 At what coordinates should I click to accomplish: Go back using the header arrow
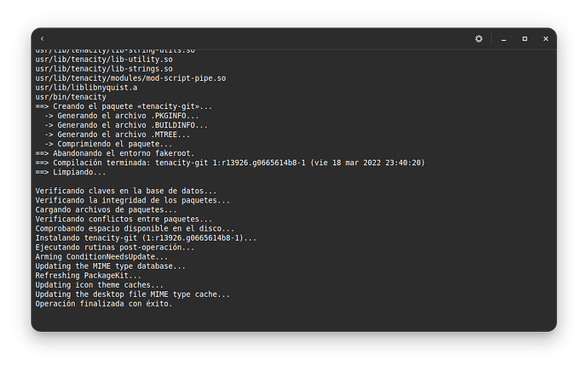pyautogui.click(x=42, y=38)
